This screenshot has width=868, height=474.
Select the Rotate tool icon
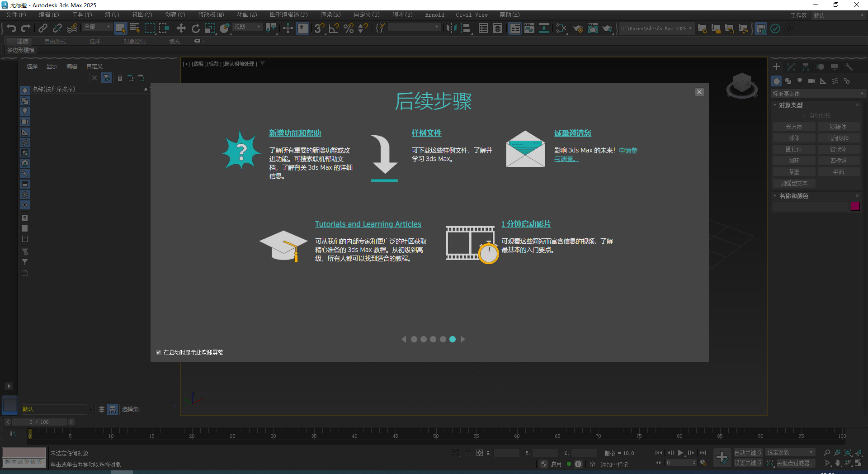(x=195, y=28)
